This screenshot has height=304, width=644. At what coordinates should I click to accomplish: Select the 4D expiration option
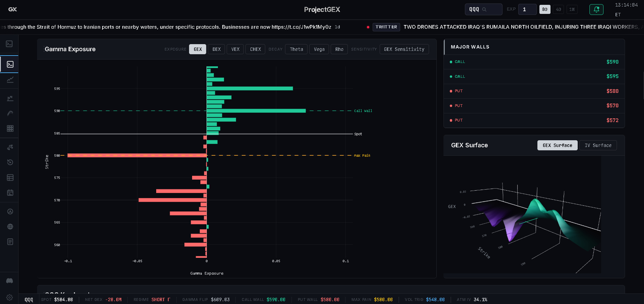pyautogui.click(x=558, y=10)
